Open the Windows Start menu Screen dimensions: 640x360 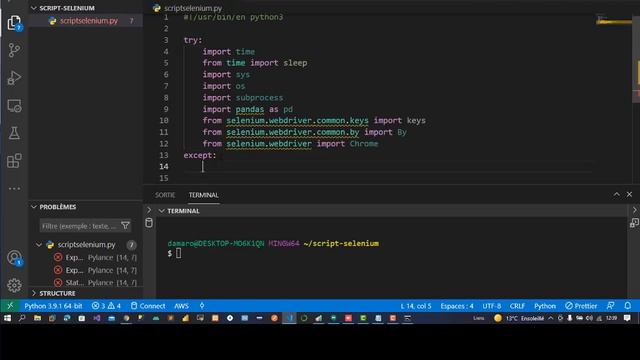7,318
